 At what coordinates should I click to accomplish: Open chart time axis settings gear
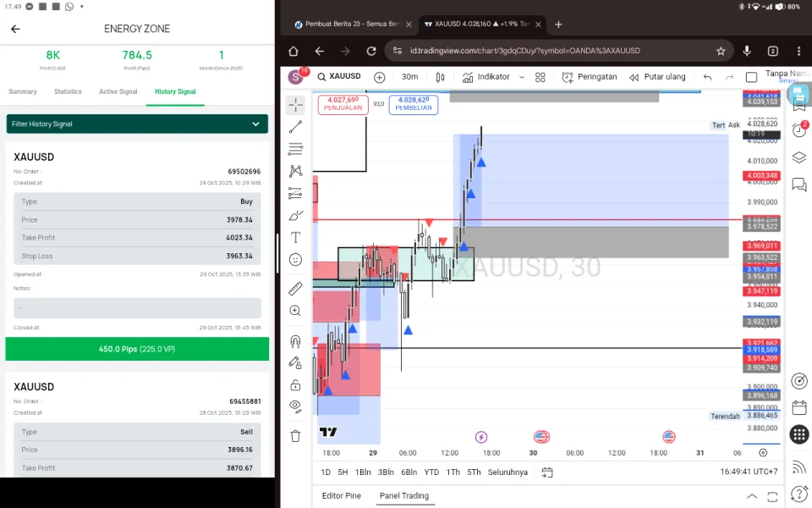pyautogui.click(x=763, y=452)
